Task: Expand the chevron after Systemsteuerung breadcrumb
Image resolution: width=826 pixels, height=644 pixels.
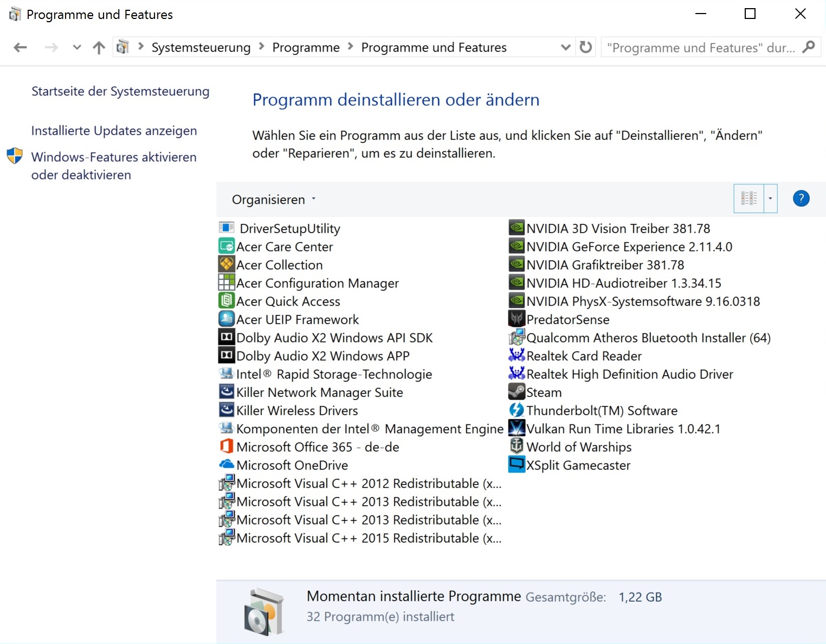Action: pyautogui.click(x=262, y=47)
